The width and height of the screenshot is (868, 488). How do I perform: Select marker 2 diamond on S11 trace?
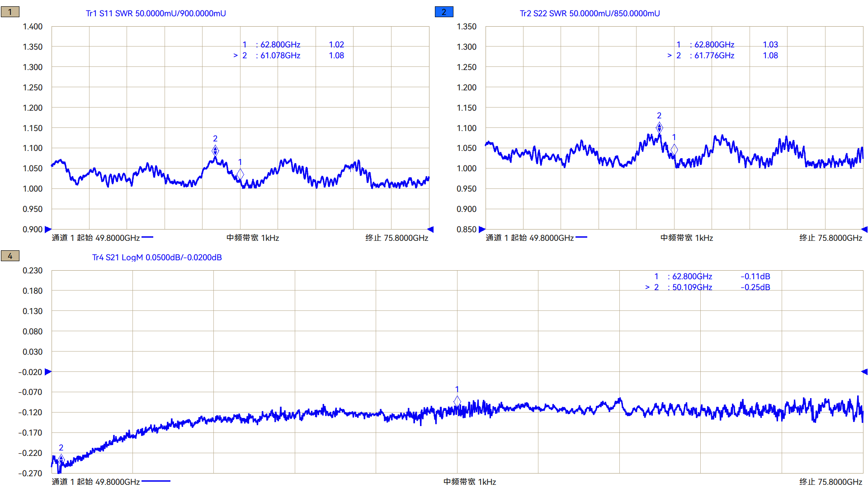[215, 150]
